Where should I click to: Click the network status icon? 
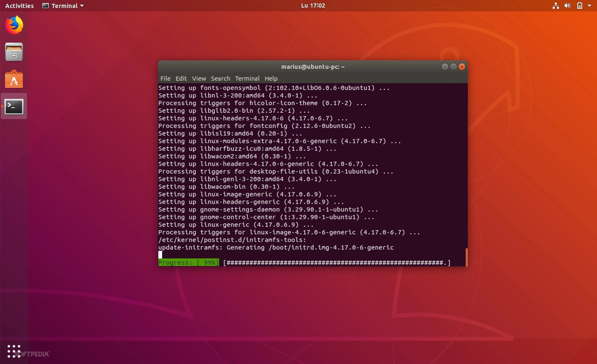pyautogui.click(x=556, y=5)
